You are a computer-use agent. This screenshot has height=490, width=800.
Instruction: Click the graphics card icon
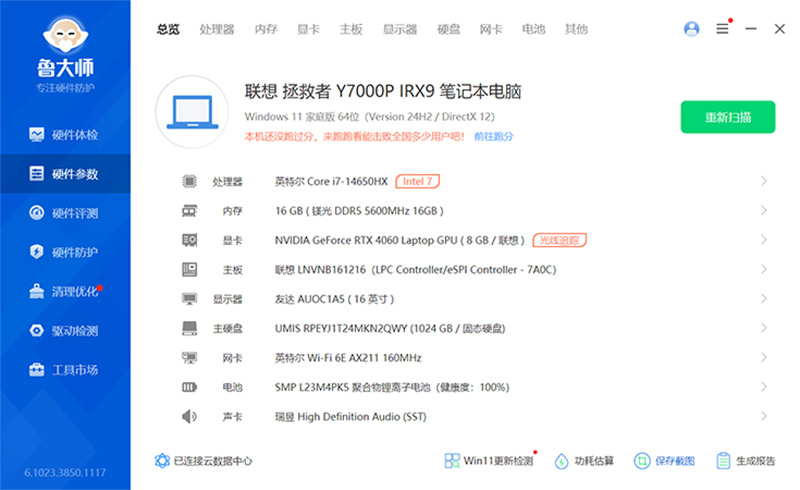[x=189, y=240]
